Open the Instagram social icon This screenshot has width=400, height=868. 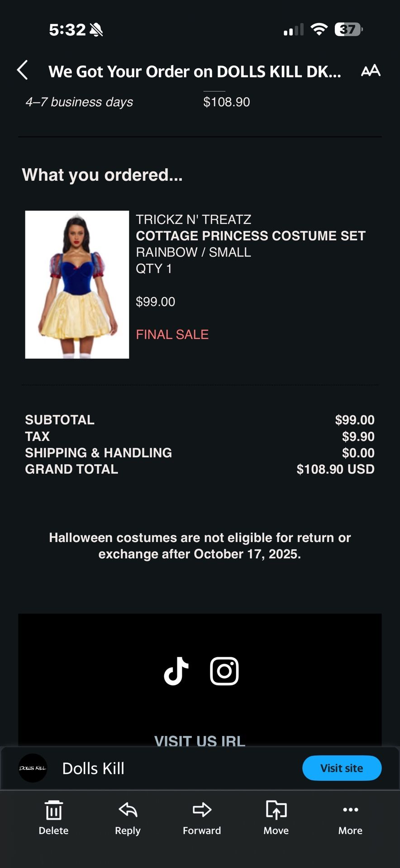pos(224,671)
